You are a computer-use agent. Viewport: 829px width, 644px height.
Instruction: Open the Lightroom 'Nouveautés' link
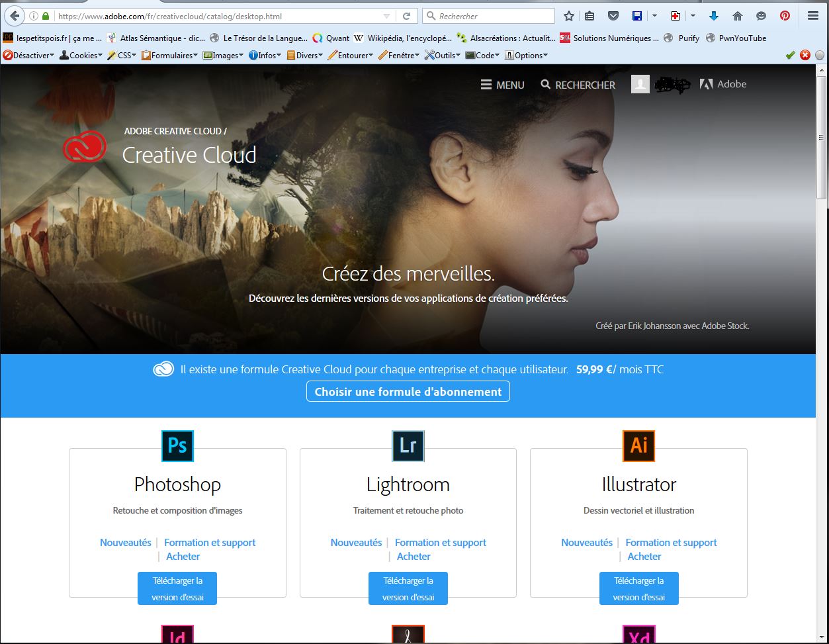pos(356,542)
